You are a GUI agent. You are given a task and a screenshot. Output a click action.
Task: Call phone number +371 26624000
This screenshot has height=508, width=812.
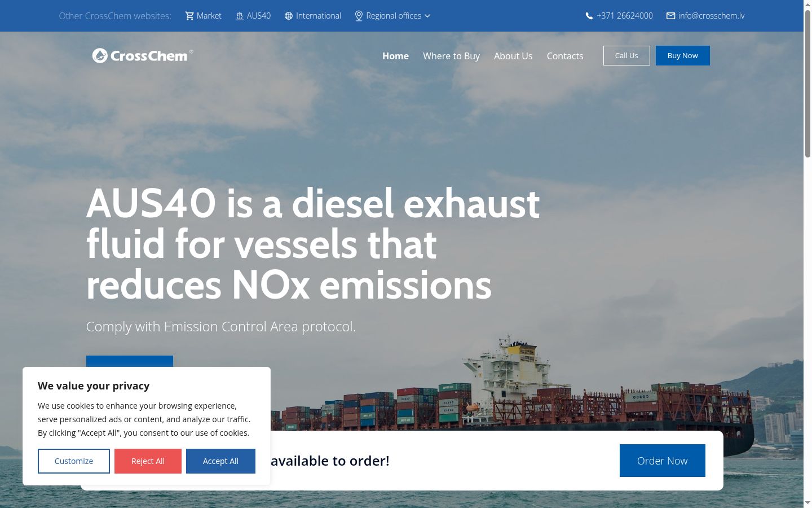[x=619, y=16]
